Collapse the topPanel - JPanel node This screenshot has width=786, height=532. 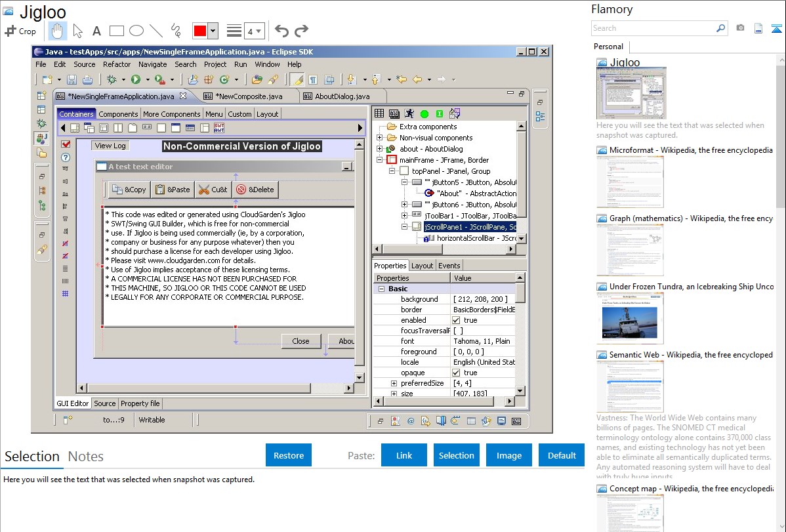(x=392, y=171)
